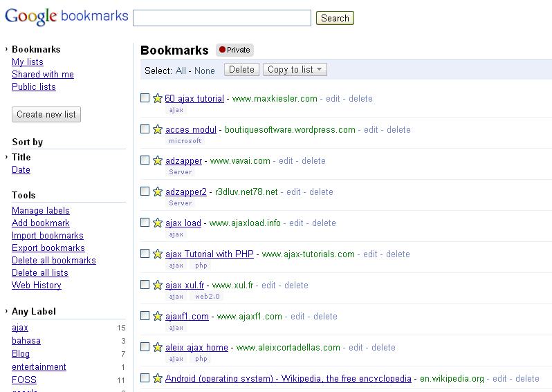Click Delete all bookmarks link
Screen dimensions: 552x392
[x=54, y=260]
